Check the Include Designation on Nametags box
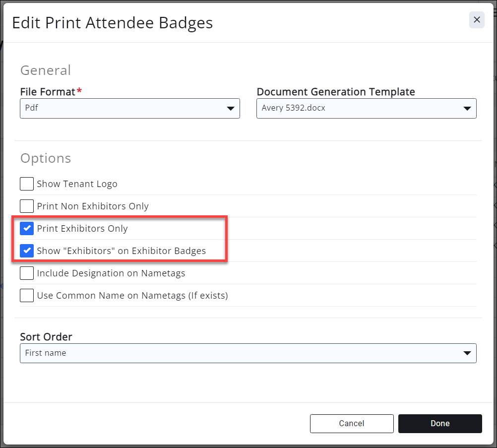The image size is (497, 448). point(27,273)
